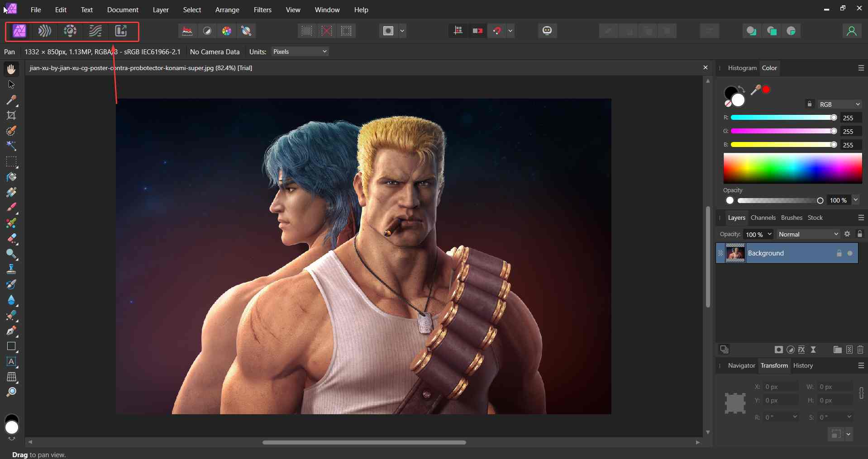Screen dimensions: 868x459
Task: Select the Rectangle shape tool
Action: point(11,346)
